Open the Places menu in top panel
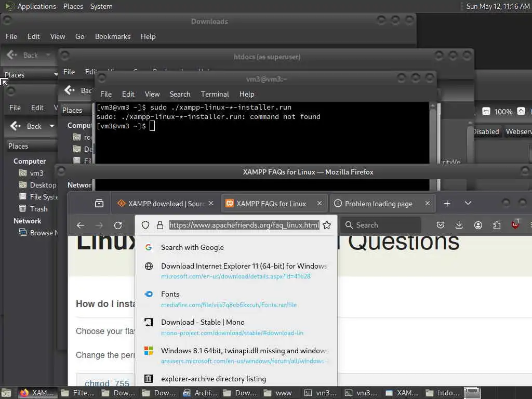 (x=73, y=6)
